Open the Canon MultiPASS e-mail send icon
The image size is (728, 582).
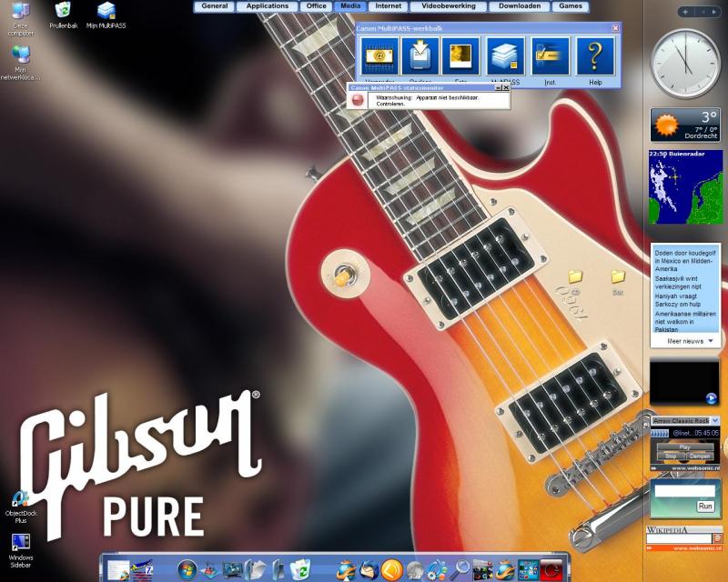379,56
